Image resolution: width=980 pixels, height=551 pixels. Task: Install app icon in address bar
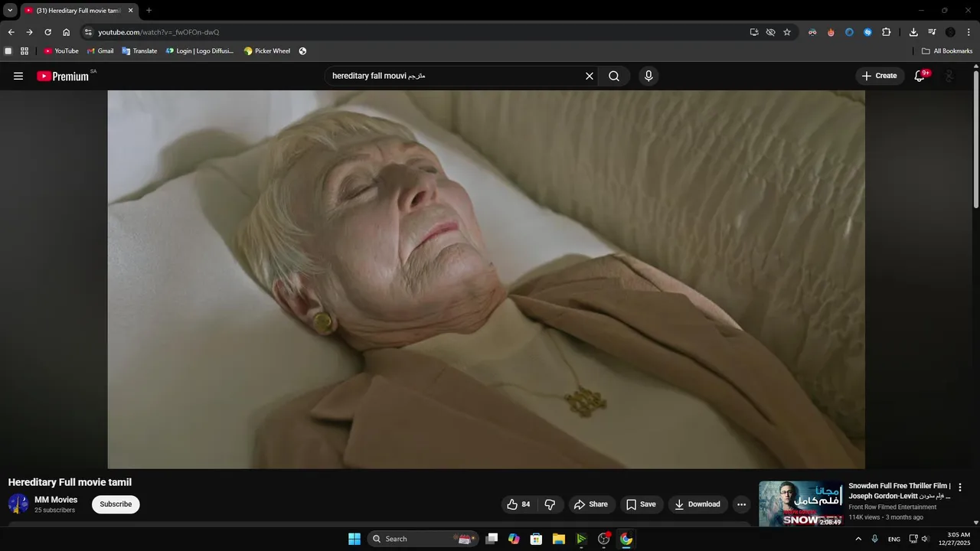pyautogui.click(x=754, y=32)
